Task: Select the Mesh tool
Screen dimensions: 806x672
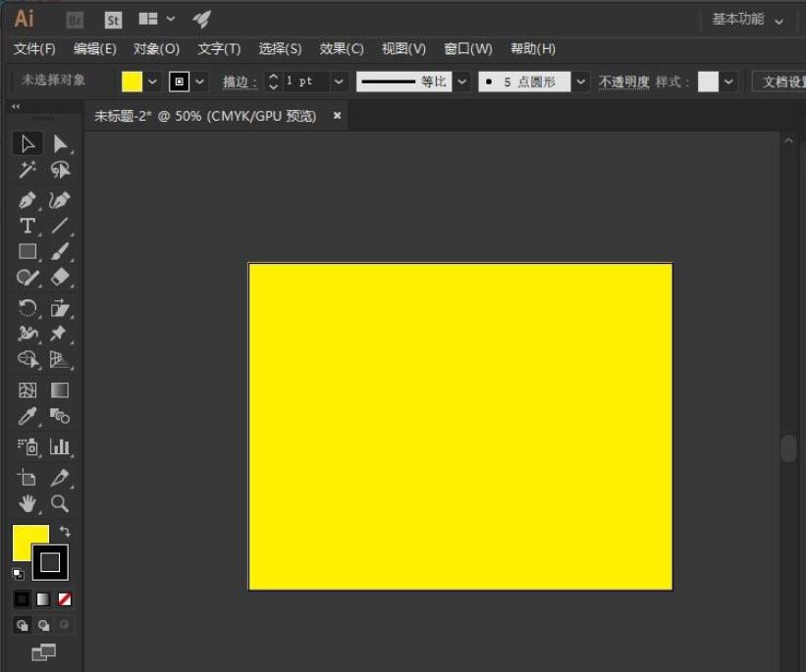Action: pos(27,390)
